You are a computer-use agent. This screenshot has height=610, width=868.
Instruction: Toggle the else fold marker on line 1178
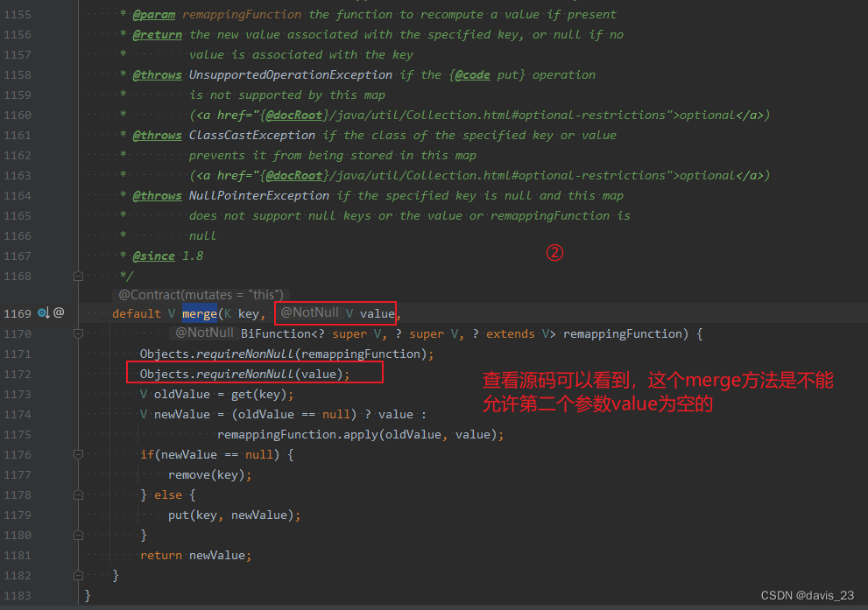tap(78, 495)
